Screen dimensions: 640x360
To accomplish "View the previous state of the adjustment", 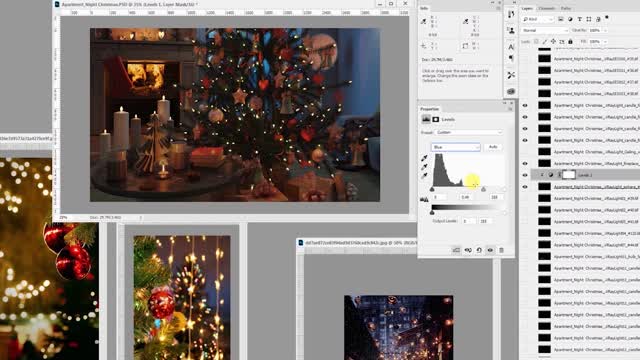I will (468, 250).
